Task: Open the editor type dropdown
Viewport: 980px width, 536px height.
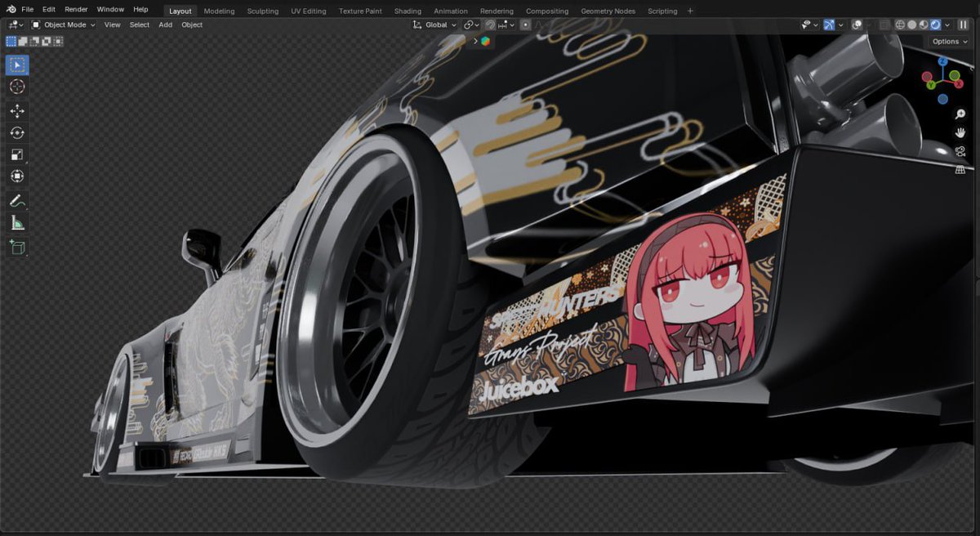Action: (x=16, y=25)
